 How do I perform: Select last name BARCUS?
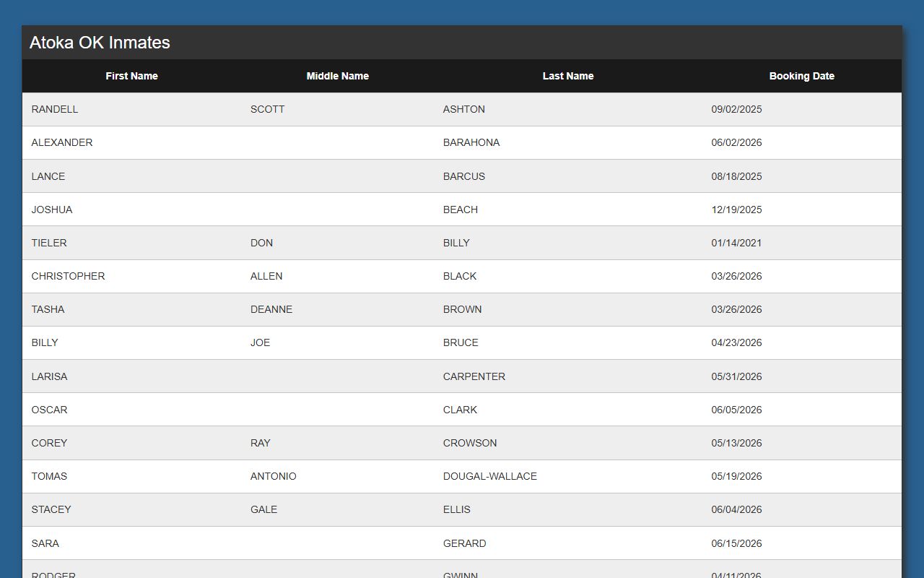(x=464, y=176)
